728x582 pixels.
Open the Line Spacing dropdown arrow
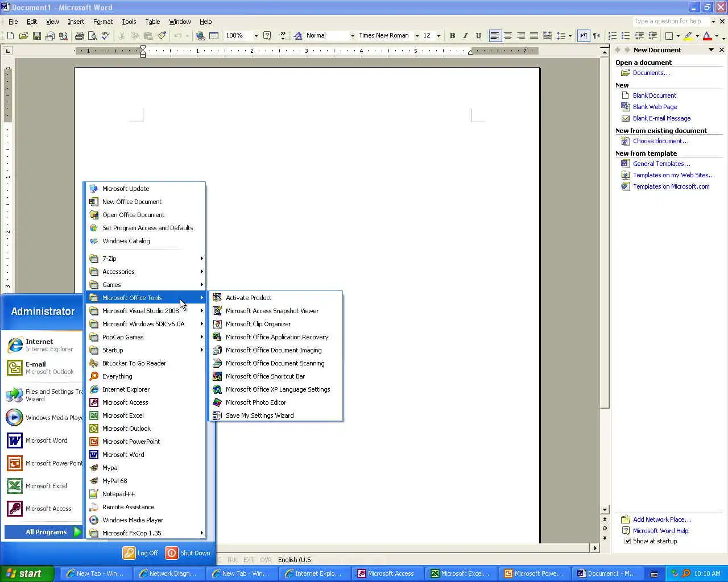[570, 36]
